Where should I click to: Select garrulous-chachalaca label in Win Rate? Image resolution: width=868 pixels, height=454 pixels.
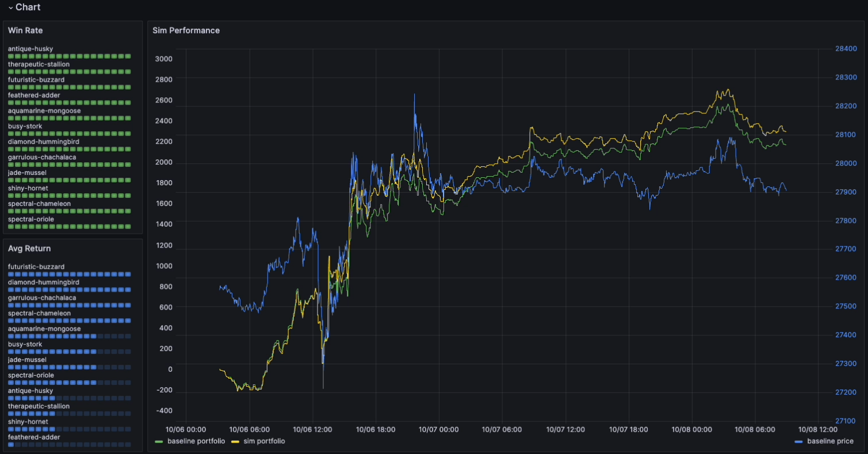click(42, 157)
